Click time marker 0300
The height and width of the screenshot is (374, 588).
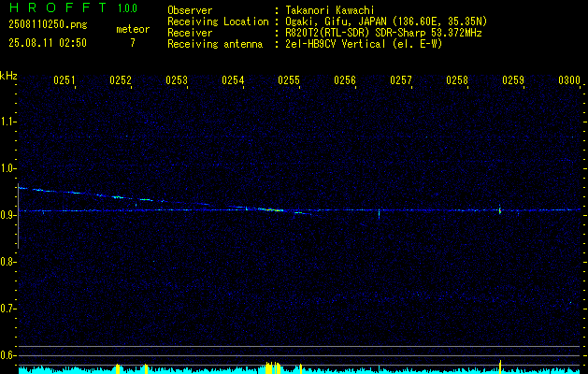[x=569, y=80]
